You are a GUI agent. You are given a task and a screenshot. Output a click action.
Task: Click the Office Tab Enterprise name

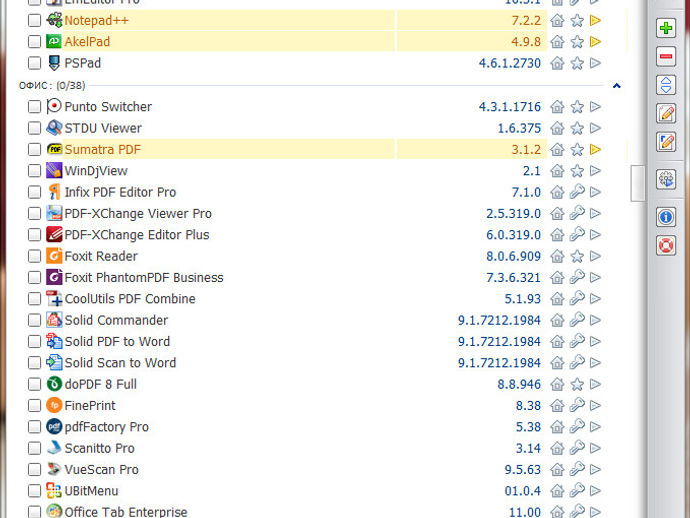point(126,512)
